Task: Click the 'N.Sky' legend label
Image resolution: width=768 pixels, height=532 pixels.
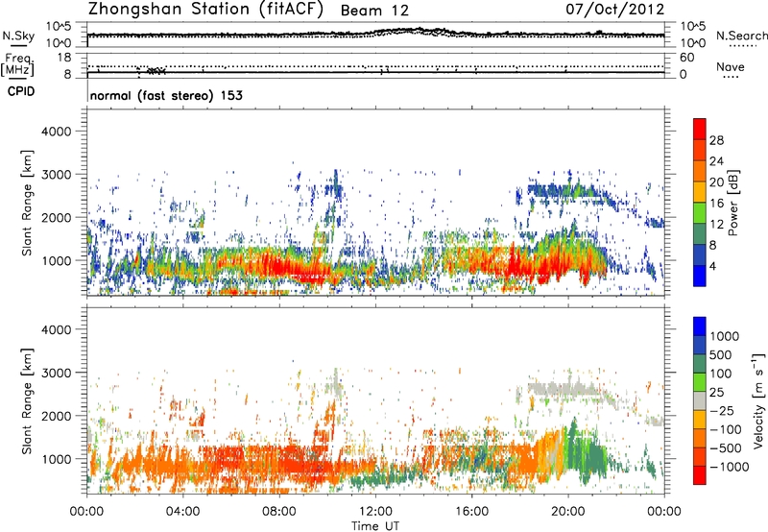Action: click(x=18, y=36)
